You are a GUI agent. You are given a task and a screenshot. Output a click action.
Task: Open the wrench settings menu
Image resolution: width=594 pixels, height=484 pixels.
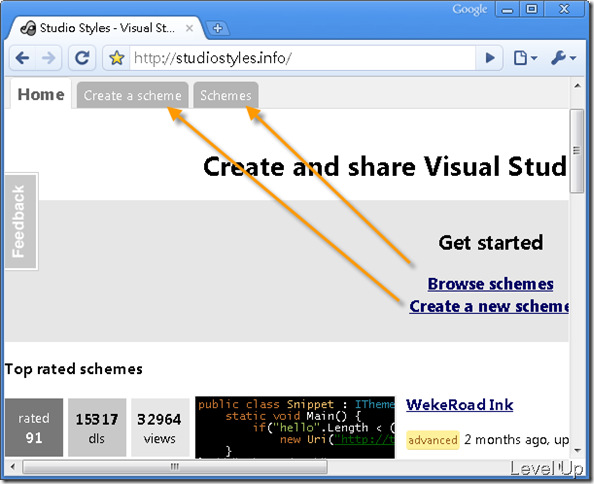[x=563, y=58]
